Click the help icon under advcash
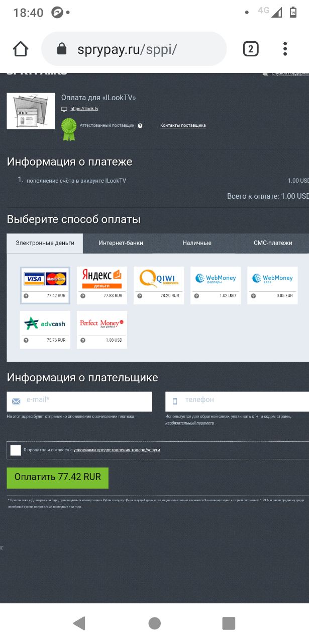This screenshot has width=309, height=644. click(26, 340)
